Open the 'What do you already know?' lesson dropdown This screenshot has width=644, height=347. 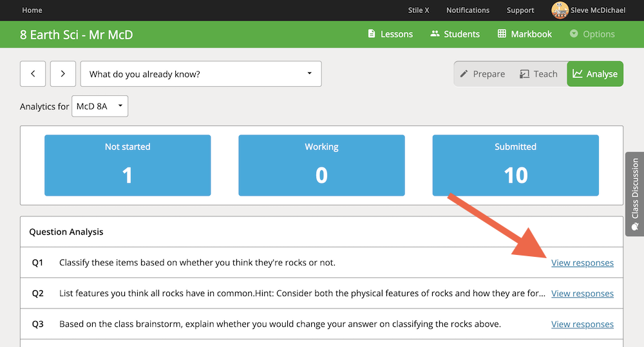click(x=201, y=74)
